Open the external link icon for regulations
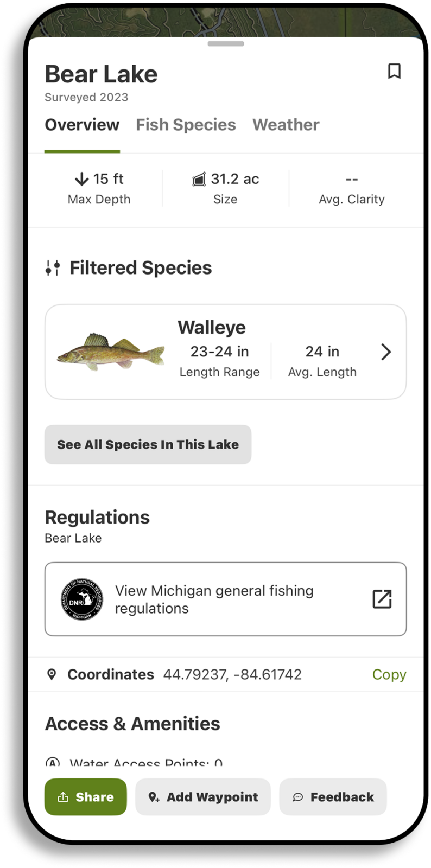This screenshot has height=868, width=431. click(382, 599)
